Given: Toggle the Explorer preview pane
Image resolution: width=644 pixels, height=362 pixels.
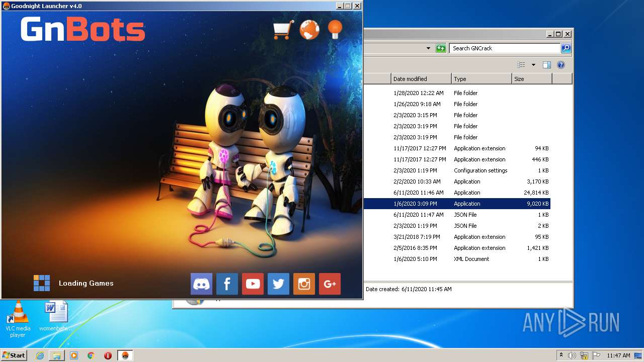Looking at the screenshot, I should pyautogui.click(x=547, y=65).
